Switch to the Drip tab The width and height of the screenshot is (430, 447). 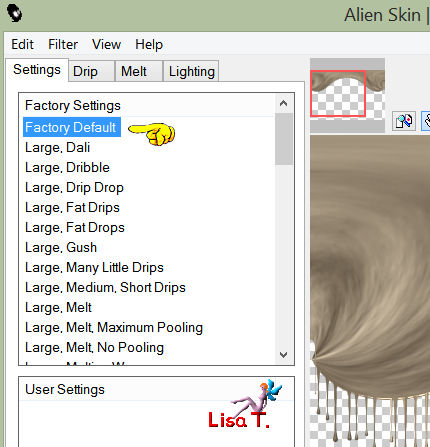click(x=91, y=71)
